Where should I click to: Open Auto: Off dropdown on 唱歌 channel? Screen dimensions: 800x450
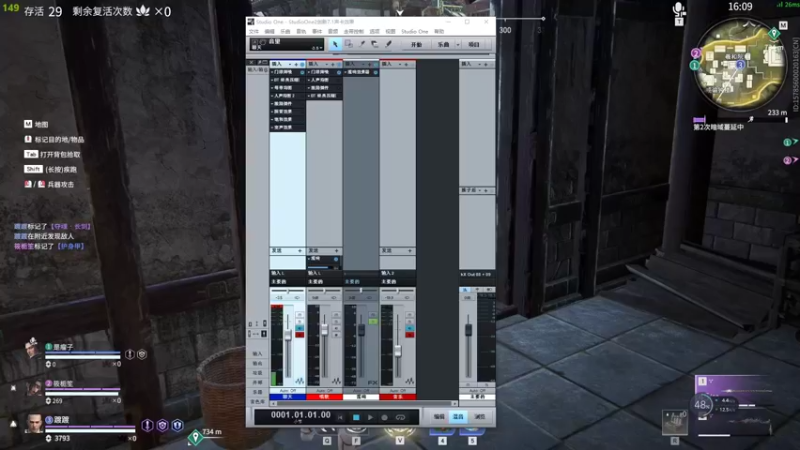(x=324, y=390)
